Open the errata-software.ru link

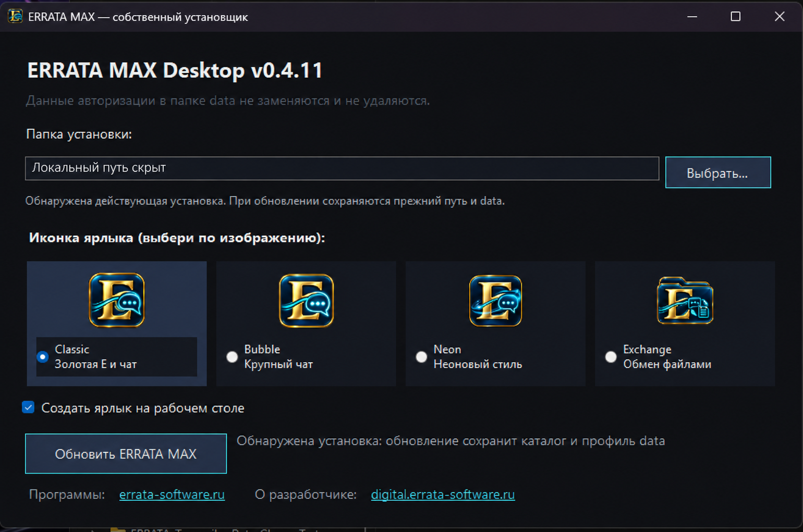172,494
